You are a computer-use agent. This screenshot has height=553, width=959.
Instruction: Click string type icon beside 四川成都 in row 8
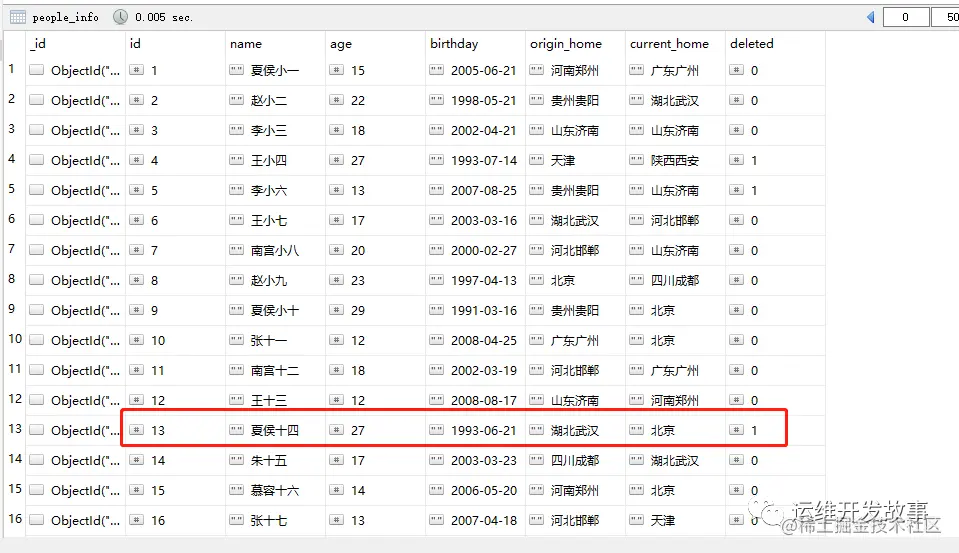[637, 280]
